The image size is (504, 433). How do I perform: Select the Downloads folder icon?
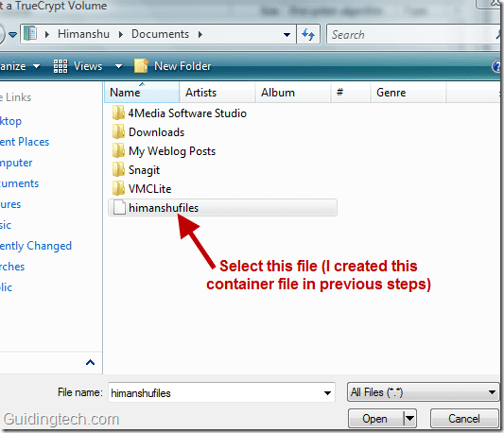(x=118, y=131)
